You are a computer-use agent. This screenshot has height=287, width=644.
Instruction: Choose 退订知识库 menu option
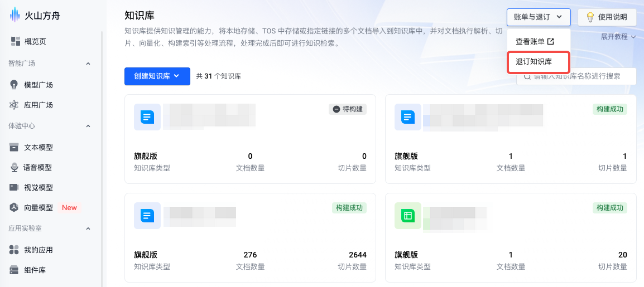click(x=534, y=61)
